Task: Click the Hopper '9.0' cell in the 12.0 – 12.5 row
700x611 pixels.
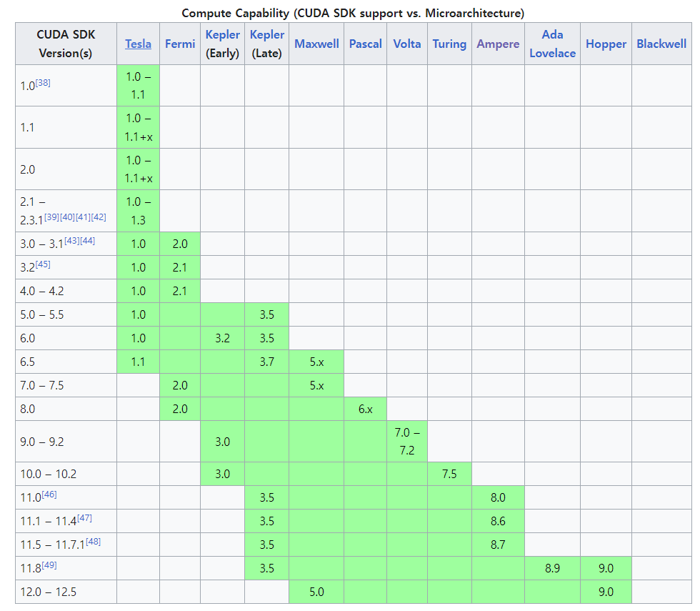Action: coord(606,592)
